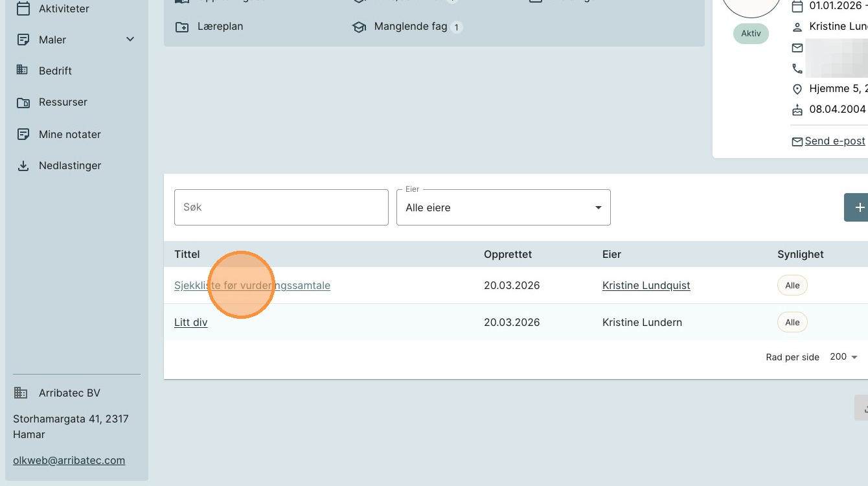Viewport: 868px width, 486px height.
Task: Open the Ressurser folder icon
Action: (23, 102)
